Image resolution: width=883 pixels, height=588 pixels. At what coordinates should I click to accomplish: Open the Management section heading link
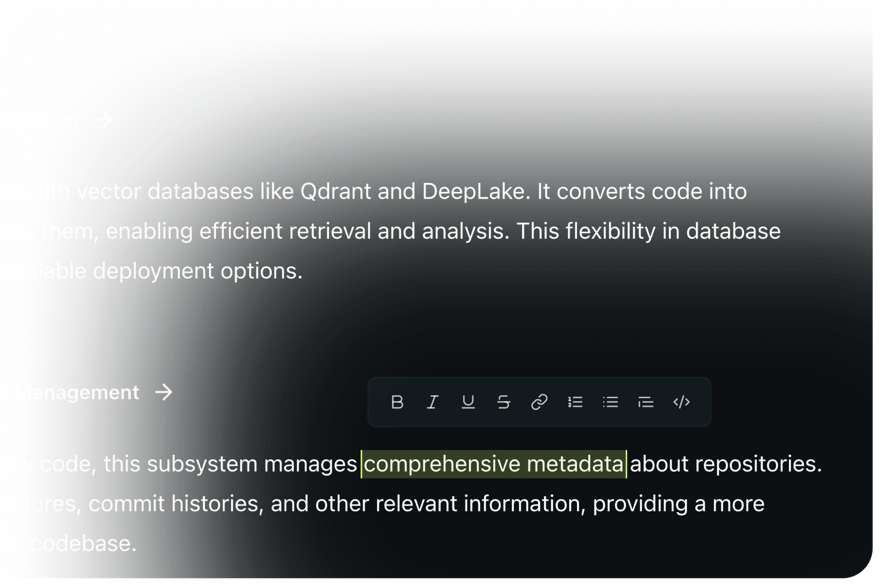point(78,393)
